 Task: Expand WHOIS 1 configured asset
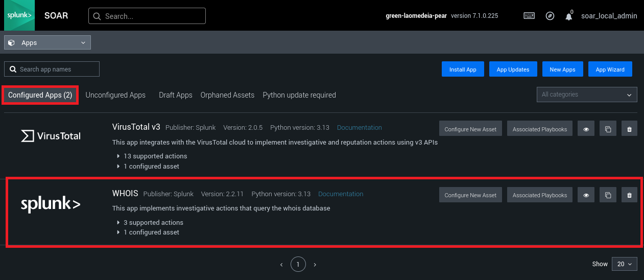pyautogui.click(x=151, y=232)
